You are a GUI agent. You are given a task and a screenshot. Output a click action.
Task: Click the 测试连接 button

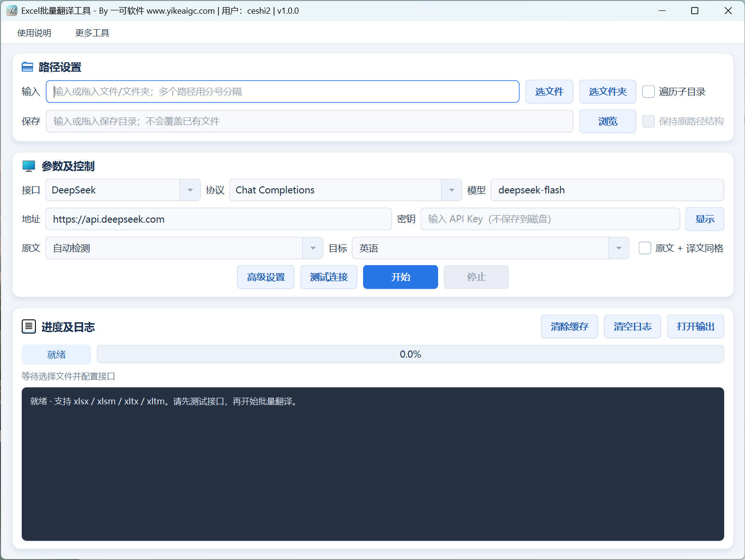click(x=329, y=277)
